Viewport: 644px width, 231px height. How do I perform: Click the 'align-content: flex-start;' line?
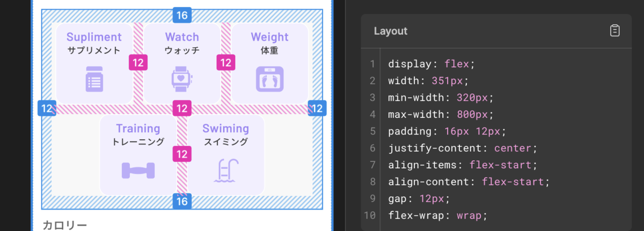469,182
